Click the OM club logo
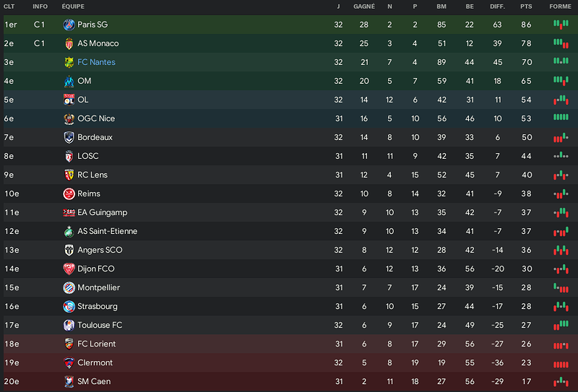 69,81
